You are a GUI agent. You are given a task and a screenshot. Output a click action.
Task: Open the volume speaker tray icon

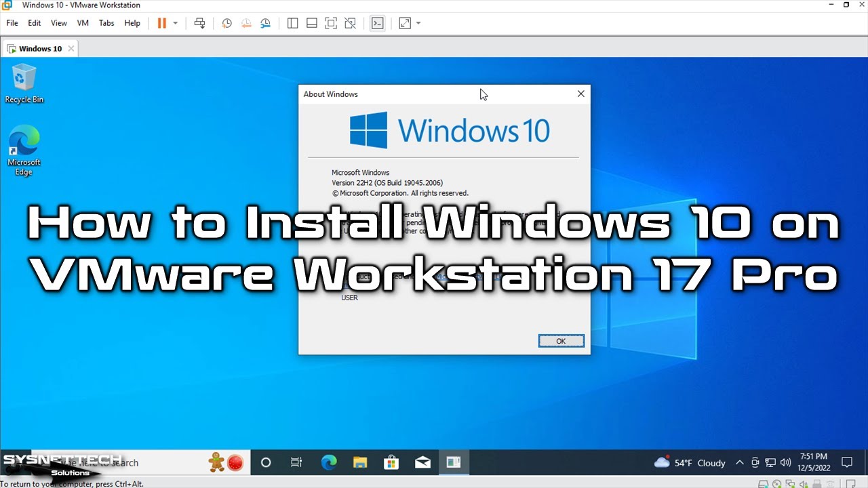click(x=785, y=463)
